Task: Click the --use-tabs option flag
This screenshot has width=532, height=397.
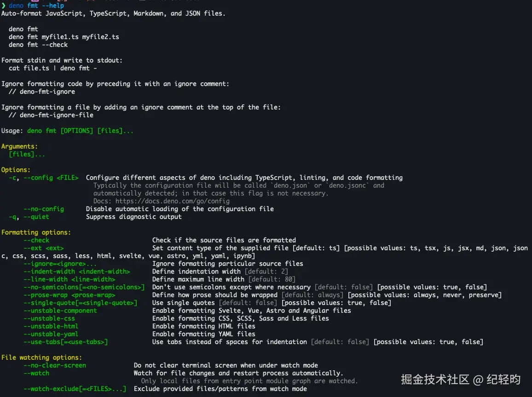Action: (66, 342)
